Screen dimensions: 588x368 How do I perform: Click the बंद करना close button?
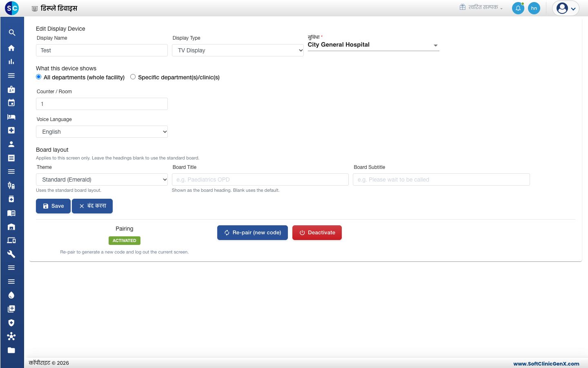[92, 206]
